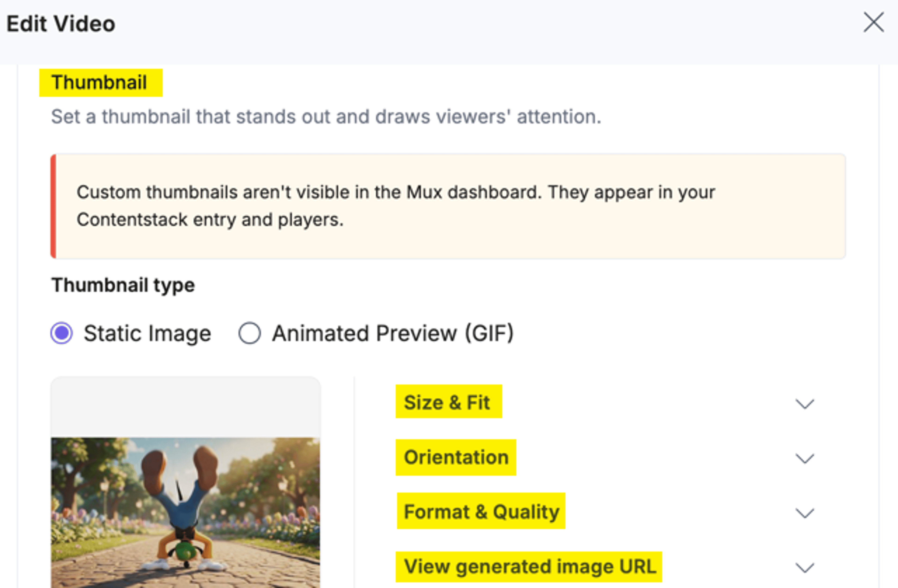The width and height of the screenshot is (898, 588).
Task: Click the Edit Video title
Action: tap(61, 24)
